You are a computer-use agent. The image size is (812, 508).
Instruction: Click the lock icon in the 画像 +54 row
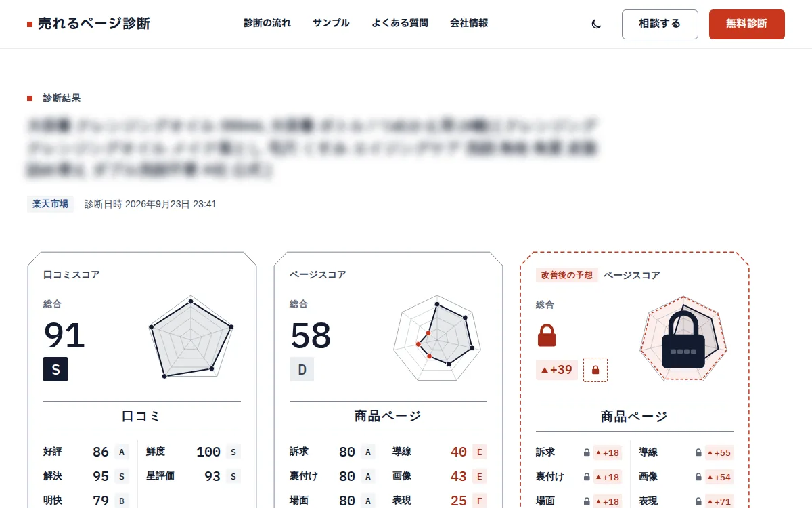click(698, 477)
